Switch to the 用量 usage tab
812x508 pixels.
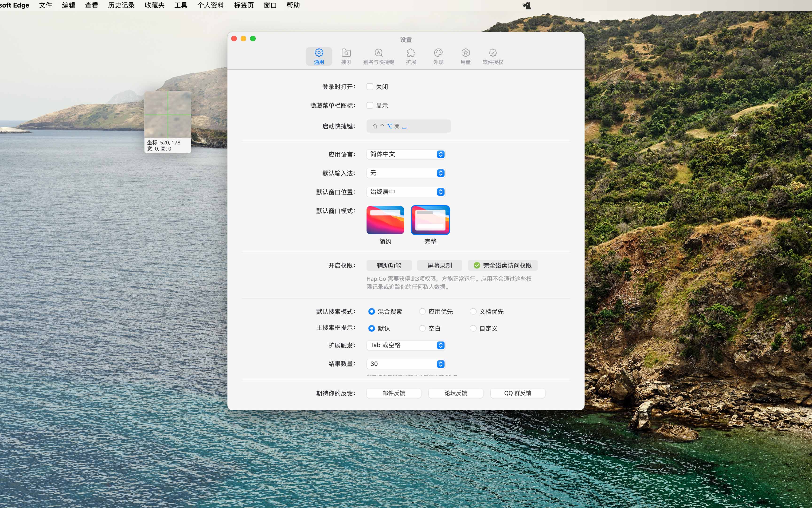pyautogui.click(x=465, y=56)
